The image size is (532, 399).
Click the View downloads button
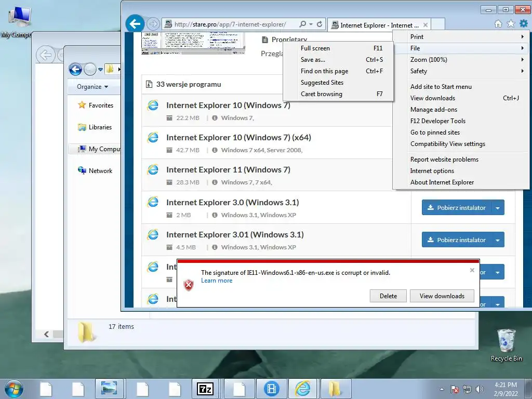pyautogui.click(x=442, y=296)
